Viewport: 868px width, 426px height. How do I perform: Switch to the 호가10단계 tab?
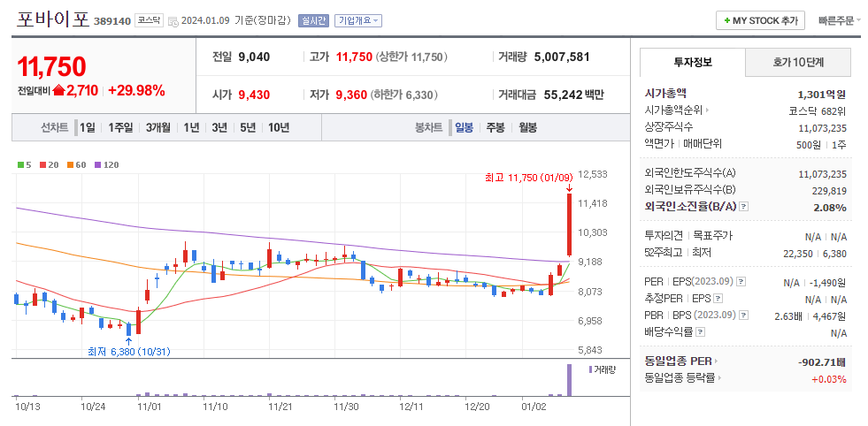(x=798, y=62)
